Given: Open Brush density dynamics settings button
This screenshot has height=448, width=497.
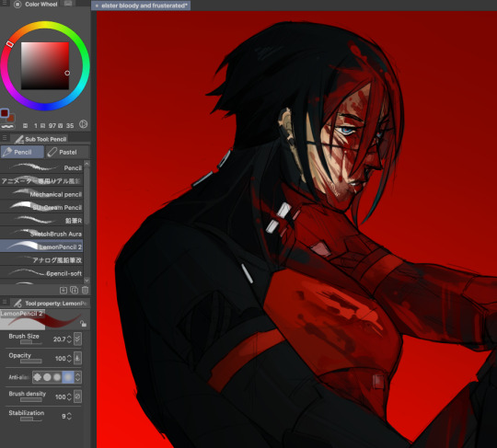Looking at the screenshot, I should coord(77,396).
